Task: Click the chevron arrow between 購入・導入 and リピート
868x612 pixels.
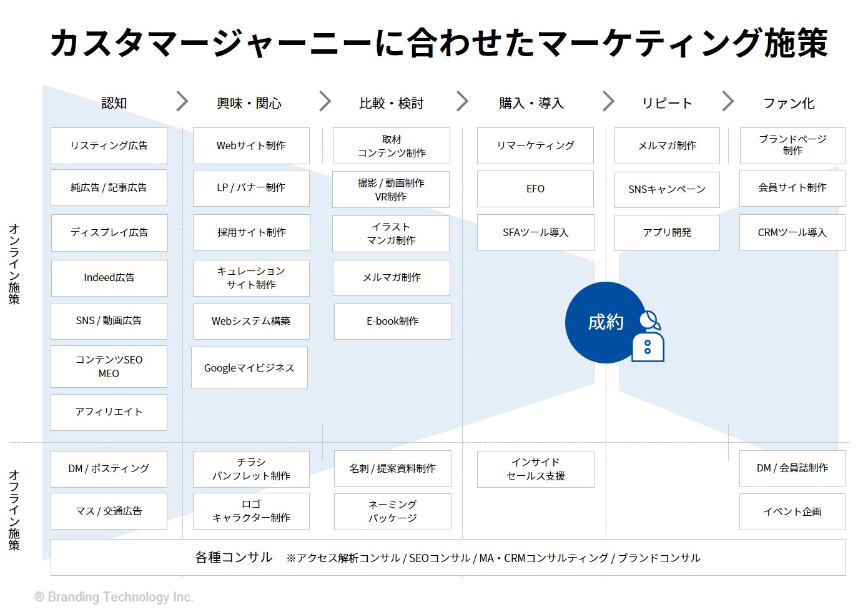Action: [x=609, y=101]
